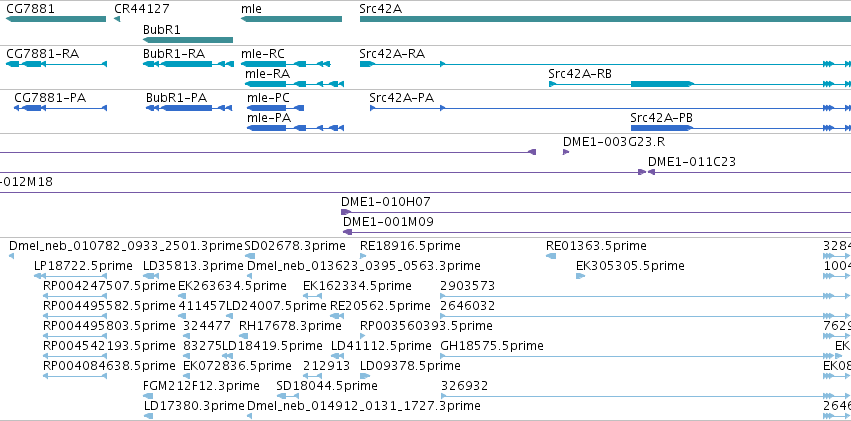
Task: Select the 212913 feature glyph
Action: 313,377
